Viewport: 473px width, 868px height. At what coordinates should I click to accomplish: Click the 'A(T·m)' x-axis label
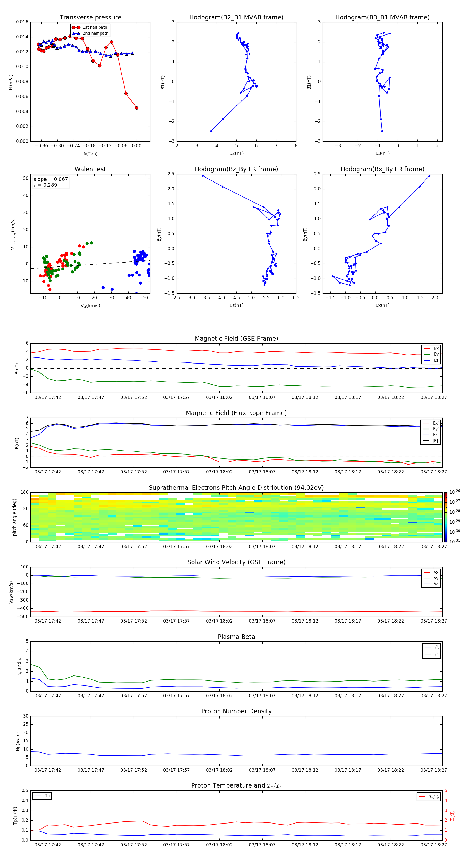pyautogui.click(x=90, y=154)
